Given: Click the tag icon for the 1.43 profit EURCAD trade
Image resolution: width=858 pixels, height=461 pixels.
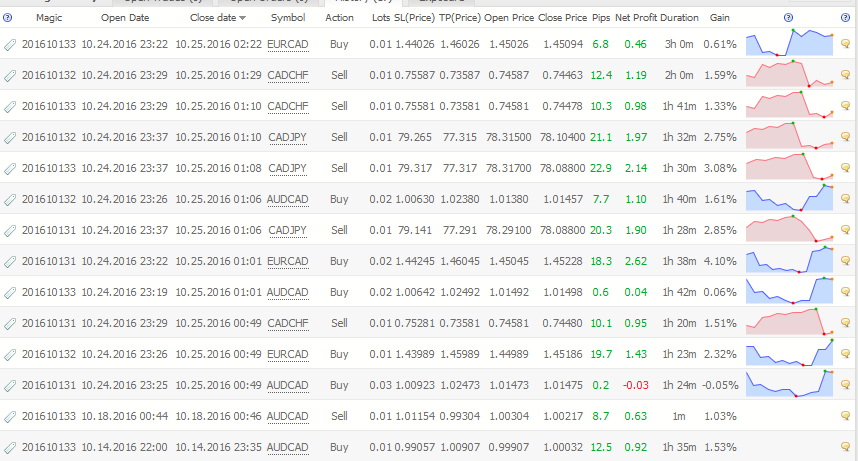Looking at the screenshot, I should [10, 355].
